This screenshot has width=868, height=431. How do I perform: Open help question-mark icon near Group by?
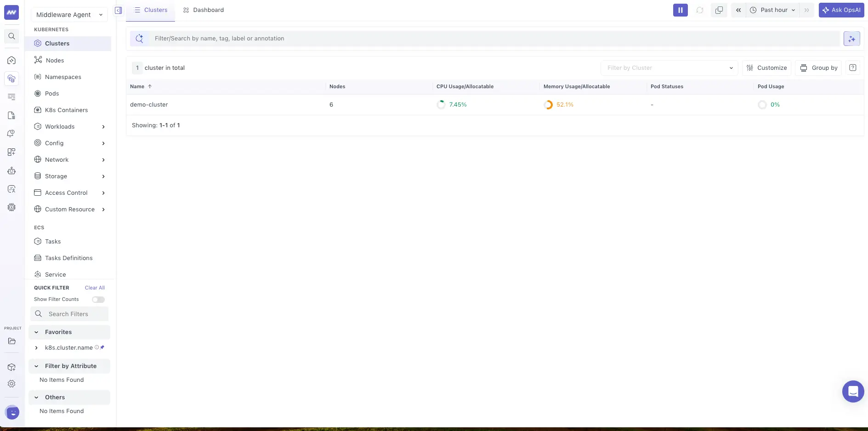coord(853,68)
